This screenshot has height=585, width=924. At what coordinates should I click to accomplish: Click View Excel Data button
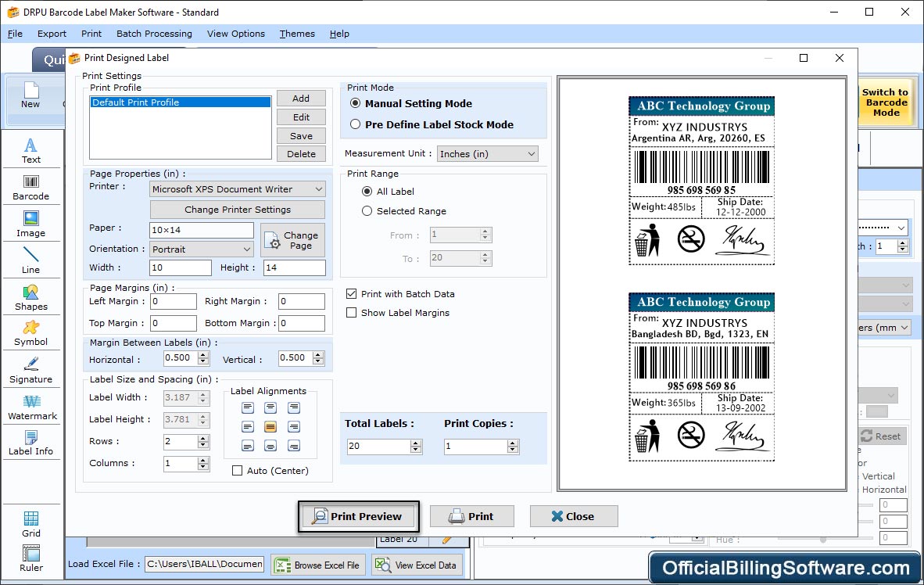point(417,565)
